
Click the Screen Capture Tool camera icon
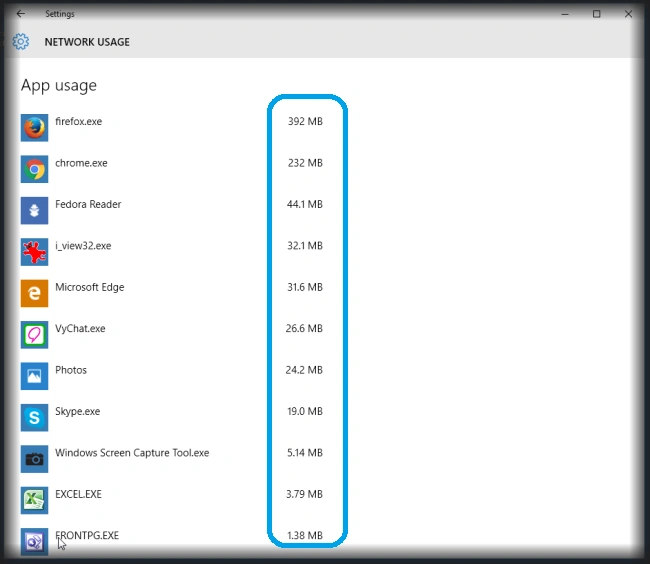tap(34, 459)
